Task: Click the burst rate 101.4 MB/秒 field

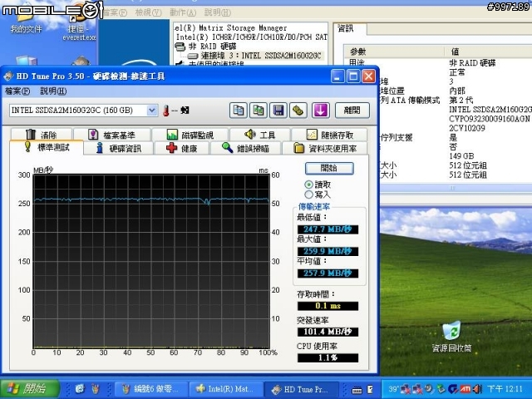Action: 328,332
